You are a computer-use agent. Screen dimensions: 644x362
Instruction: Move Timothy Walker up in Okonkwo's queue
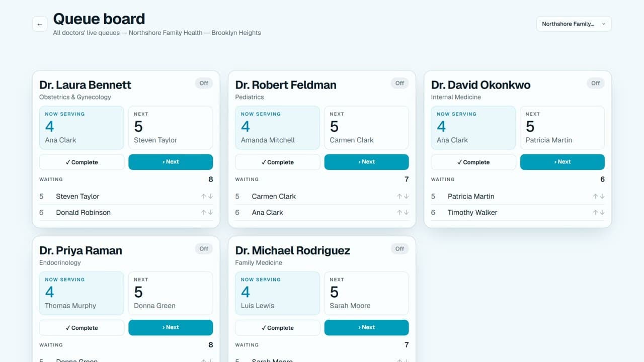point(596,213)
